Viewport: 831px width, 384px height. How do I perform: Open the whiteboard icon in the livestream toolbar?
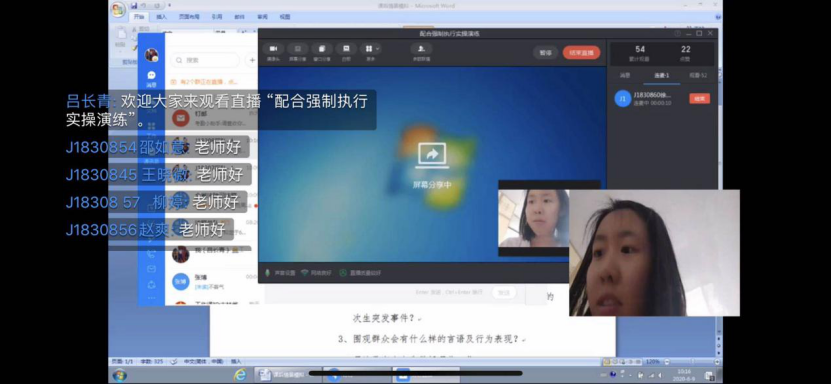(346, 49)
